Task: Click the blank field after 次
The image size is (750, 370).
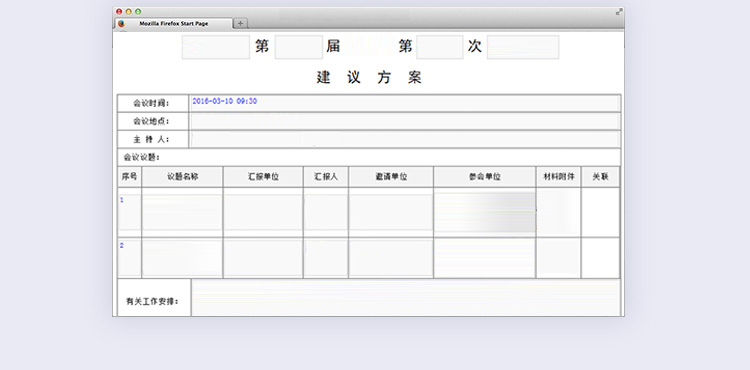Action: click(523, 47)
